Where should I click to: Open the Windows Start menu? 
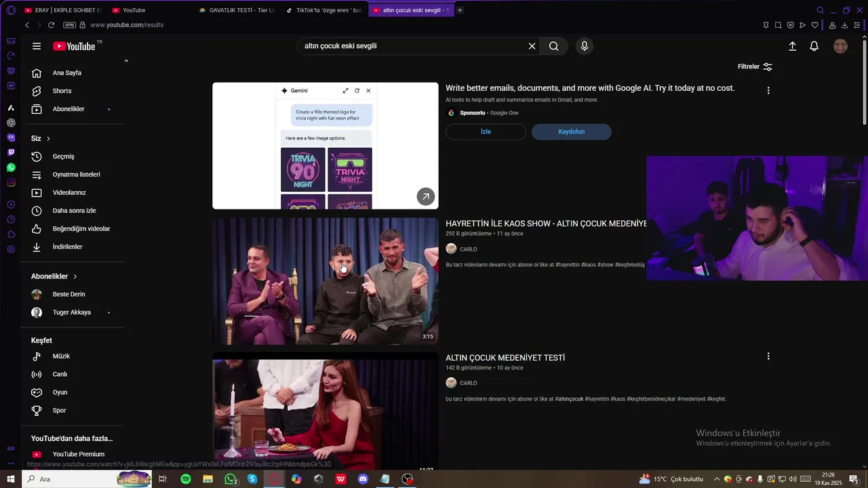click(x=11, y=479)
